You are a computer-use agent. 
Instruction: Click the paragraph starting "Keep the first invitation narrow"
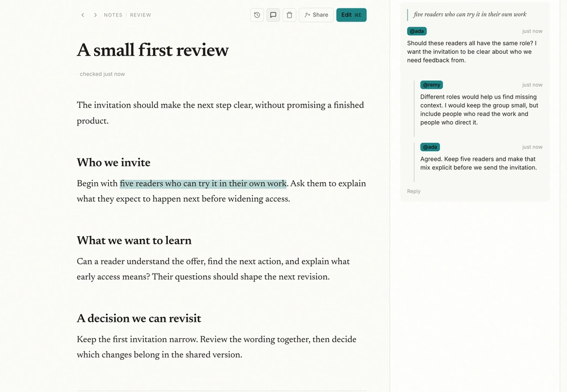[217, 347]
